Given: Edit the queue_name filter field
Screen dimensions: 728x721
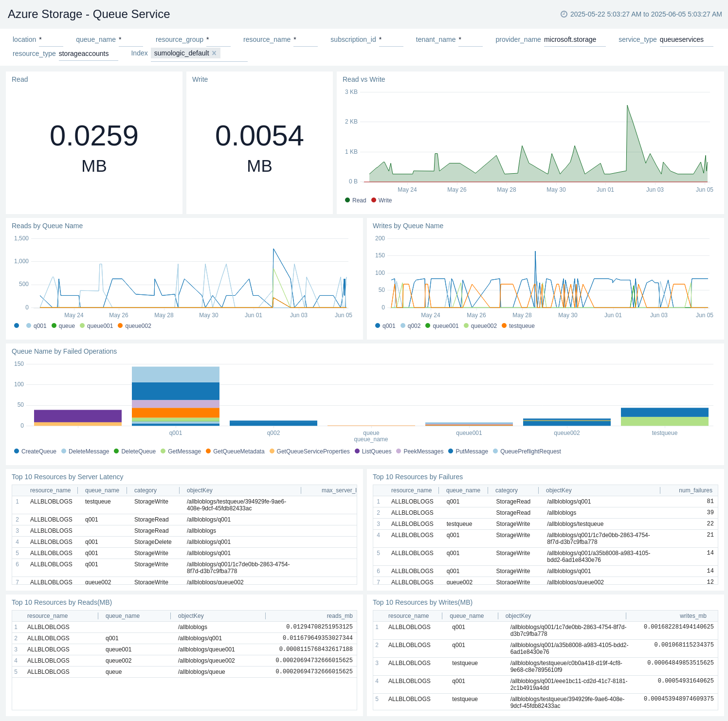Looking at the screenshot, I should (x=131, y=40).
